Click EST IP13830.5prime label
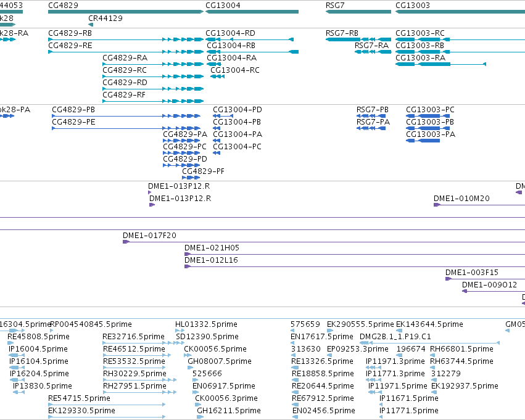This screenshot has height=420, width=525. (x=43, y=387)
